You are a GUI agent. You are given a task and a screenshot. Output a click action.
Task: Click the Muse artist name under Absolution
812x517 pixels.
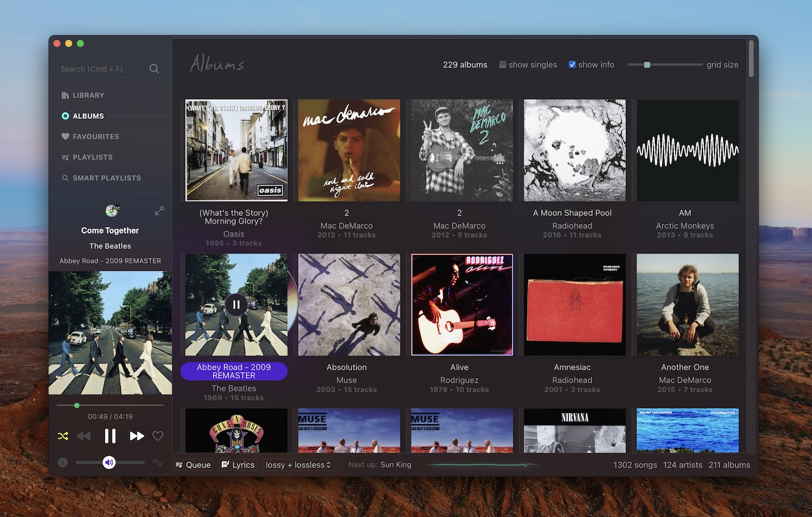pyautogui.click(x=347, y=380)
